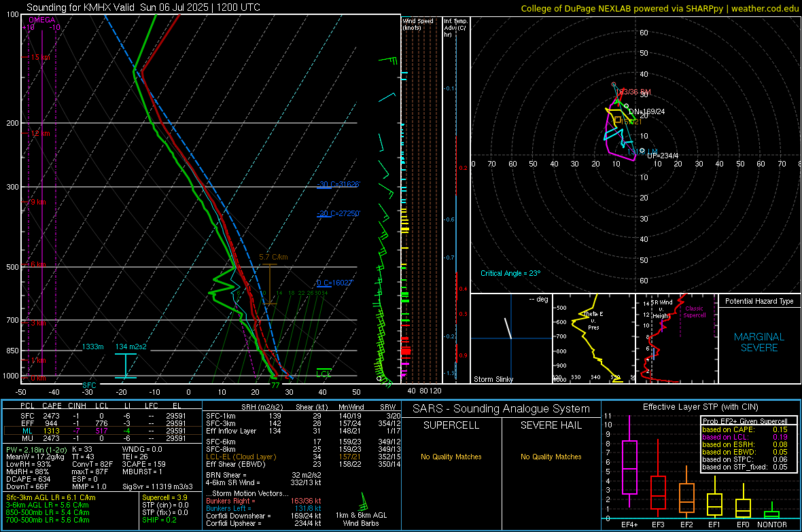The width and height of the screenshot is (802, 532).
Task: Click the Storm Slinky panel label
Action: tap(493, 379)
